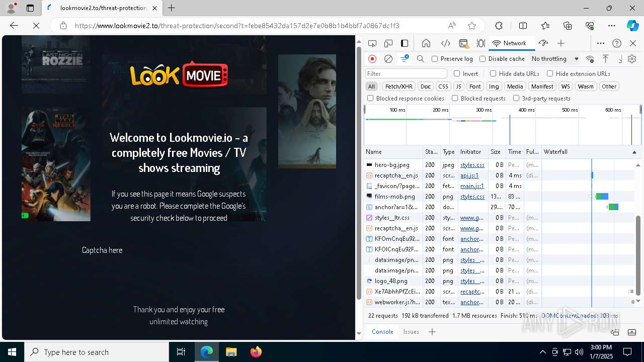Screen dimensions: 644x362
Task: Switch to Console drawer tab
Action: tap(382, 332)
